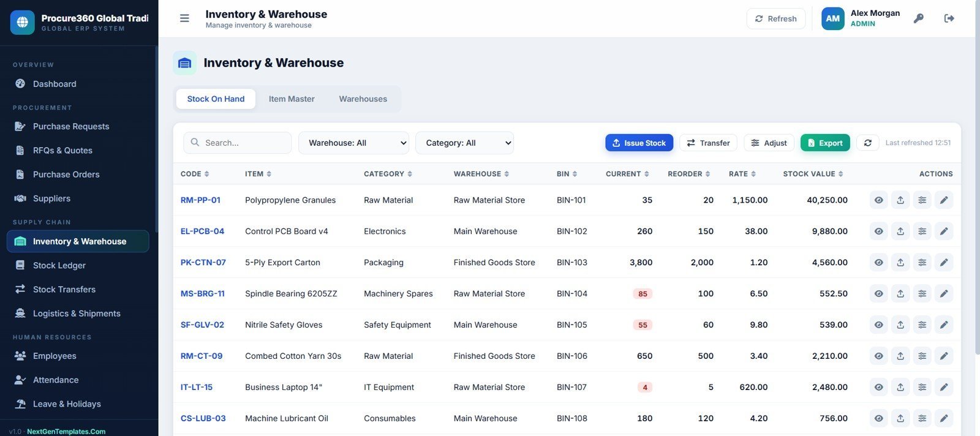This screenshot has width=980, height=436.
Task: Edit pencil icon for CS-LUB-03 row
Action: pos(944,419)
